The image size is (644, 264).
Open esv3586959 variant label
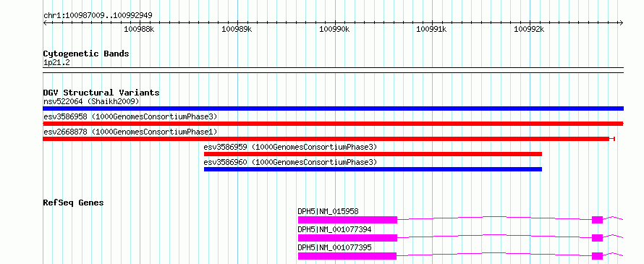point(290,147)
